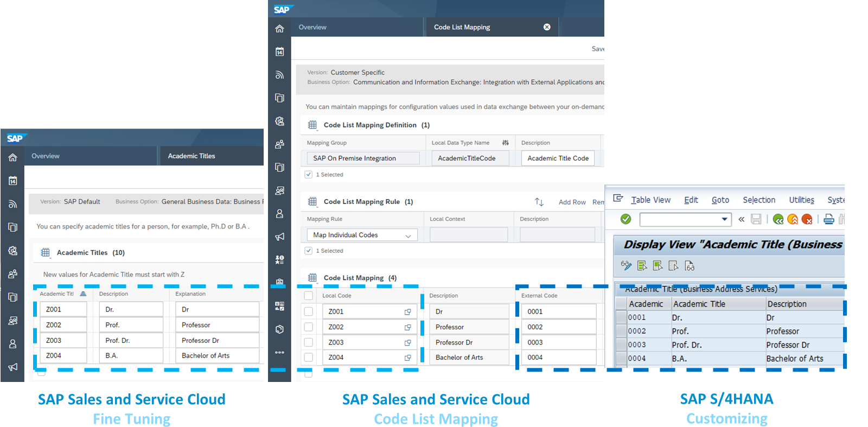This screenshot has width=868, height=427.
Task: Toggle '1 Selected' checkbox under Mapping Rule
Action: 308,251
